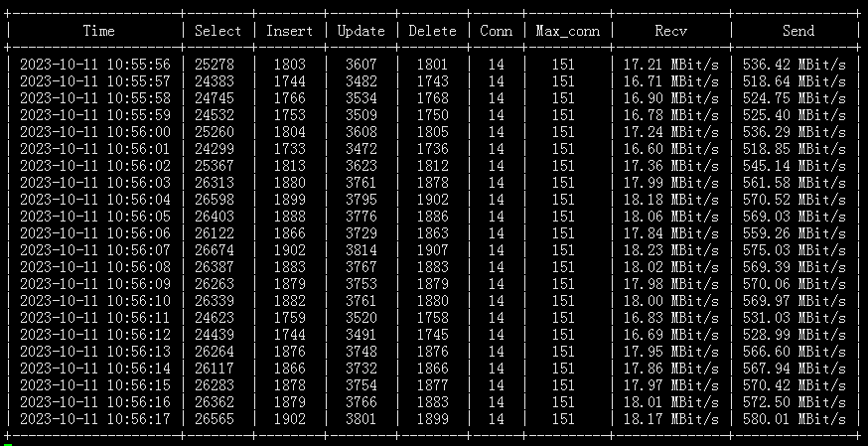Click Recv value 18.23 MBit/s
The height and width of the screenshot is (446, 868).
tap(671, 250)
